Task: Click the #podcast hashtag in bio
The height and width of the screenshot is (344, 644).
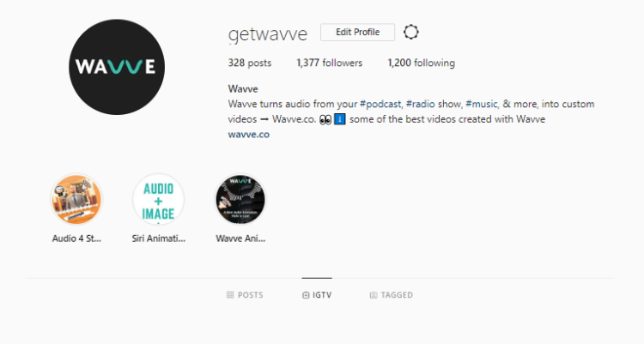Action: click(x=380, y=104)
